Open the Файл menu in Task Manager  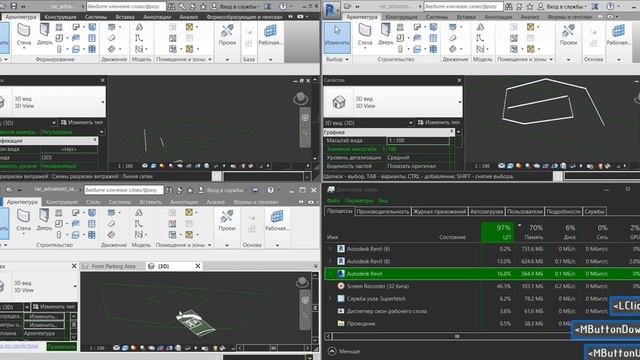(333, 200)
